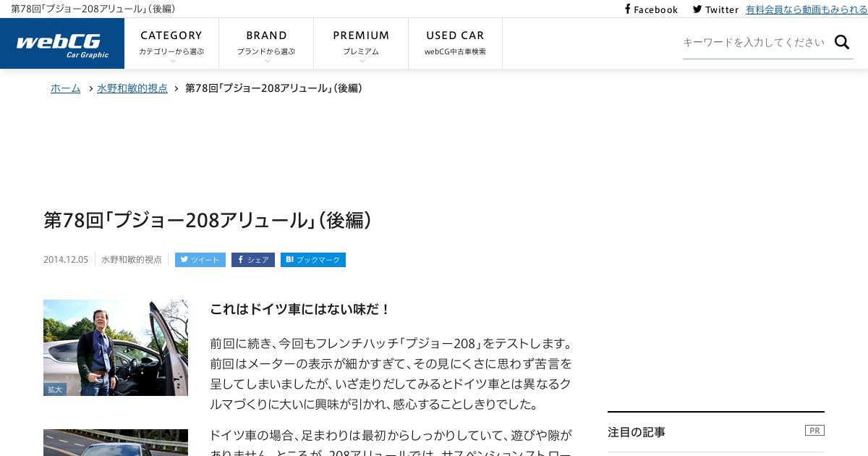Expand chevron under カテゴリーから選ぶ

pos(172,61)
